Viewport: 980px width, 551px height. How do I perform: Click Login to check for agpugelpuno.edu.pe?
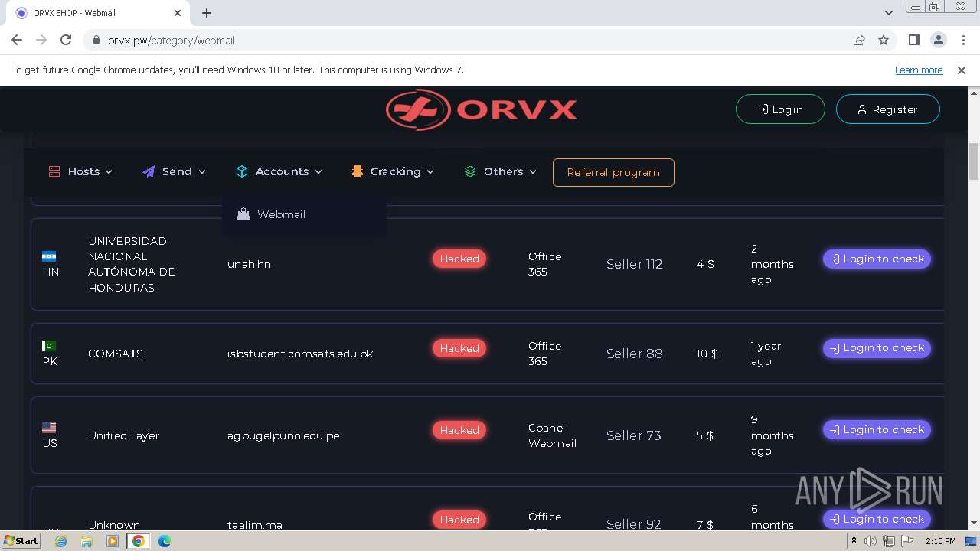pyautogui.click(x=877, y=429)
